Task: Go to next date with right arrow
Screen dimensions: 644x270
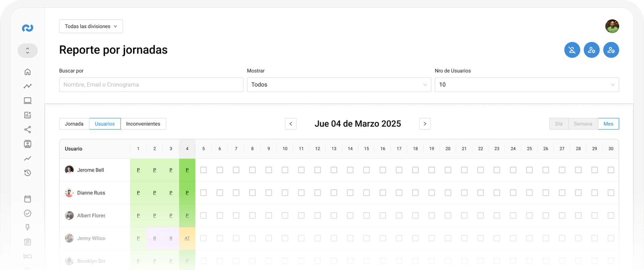Action: coord(425,124)
